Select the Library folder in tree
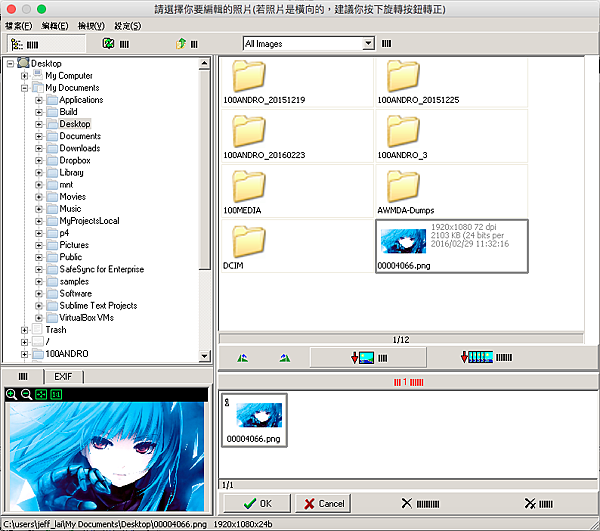600x531 pixels. 72,173
